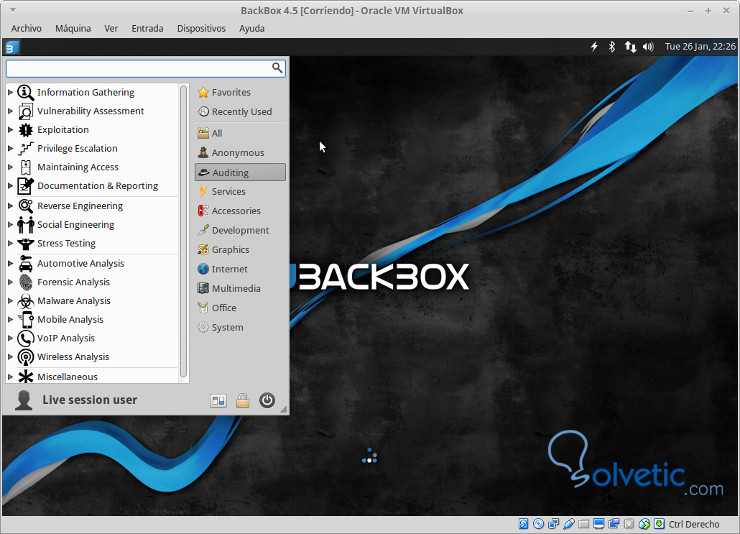Click 'Live session user' label
The height and width of the screenshot is (534, 740).
pos(90,400)
